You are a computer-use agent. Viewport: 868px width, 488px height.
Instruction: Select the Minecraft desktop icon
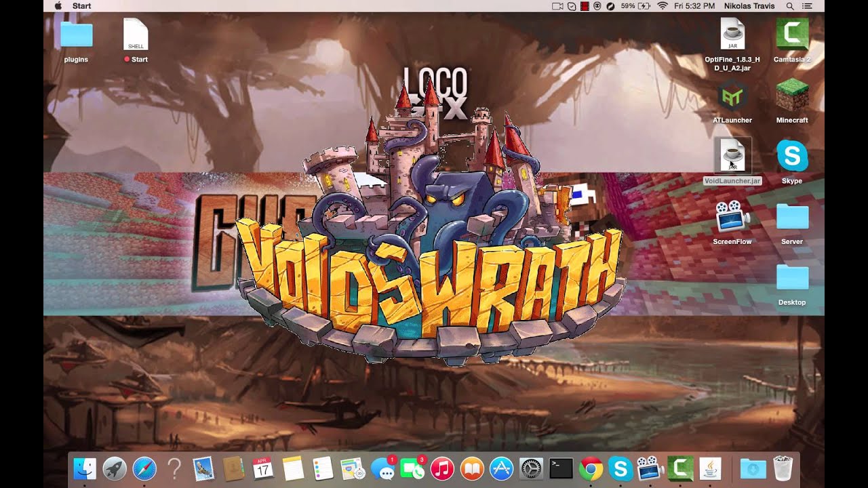click(792, 95)
